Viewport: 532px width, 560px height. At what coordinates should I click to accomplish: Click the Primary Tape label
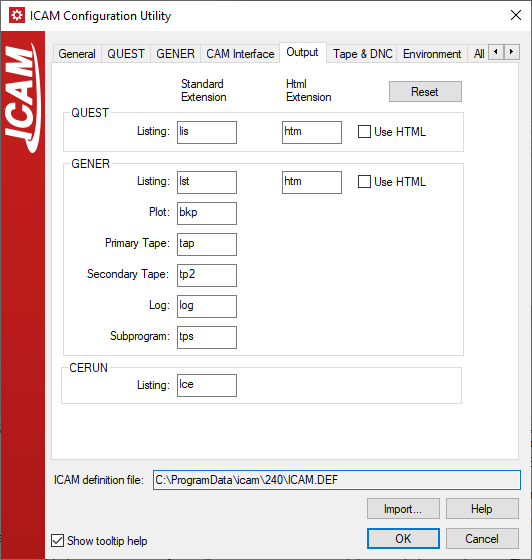point(137,243)
